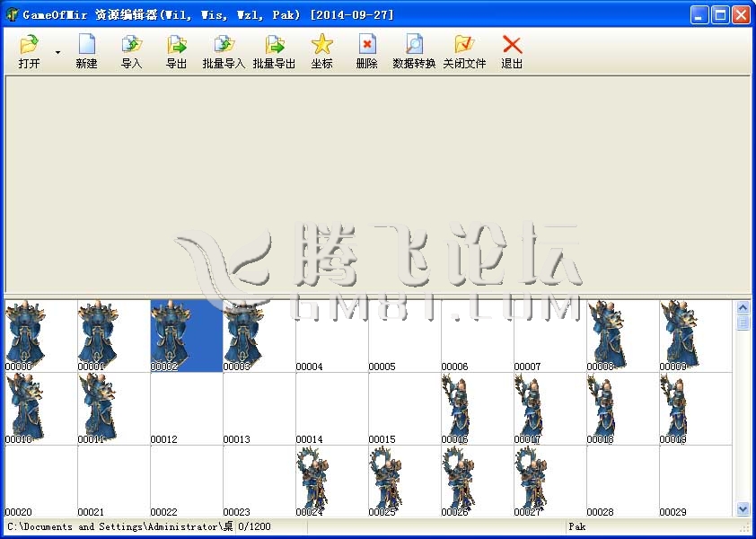The width and height of the screenshot is (756, 539).
Task: Select empty cell 00005
Action: coord(405,336)
